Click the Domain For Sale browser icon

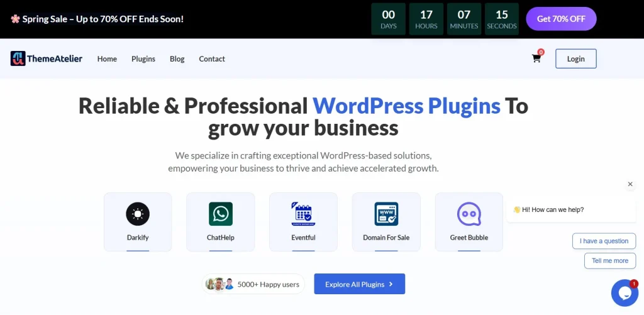(x=386, y=214)
